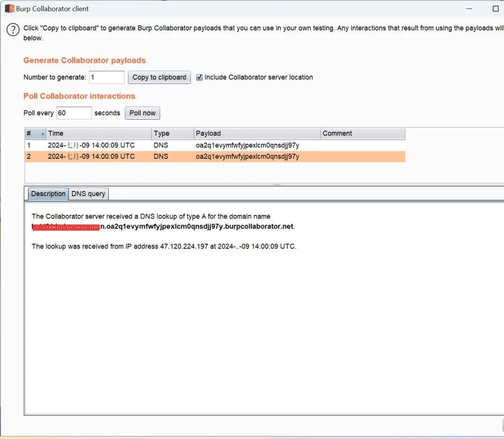Sort by the # column header
Screen dimensions: 504x439
pyautogui.click(x=35, y=133)
